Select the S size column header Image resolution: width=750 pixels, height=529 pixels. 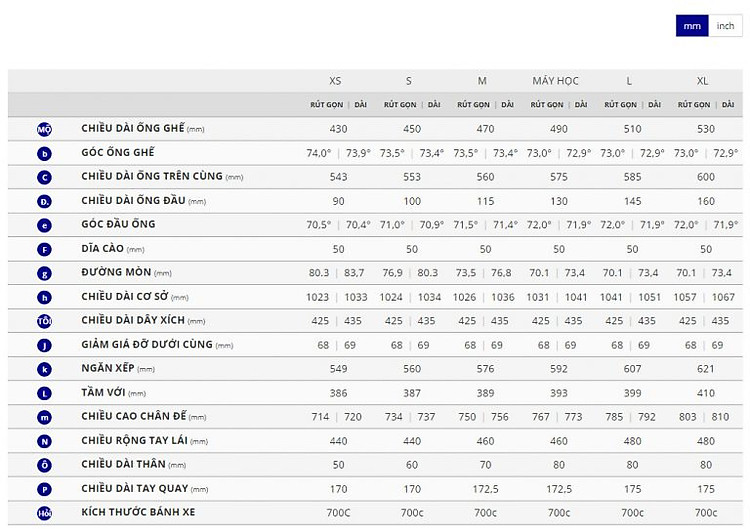pyautogui.click(x=408, y=81)
